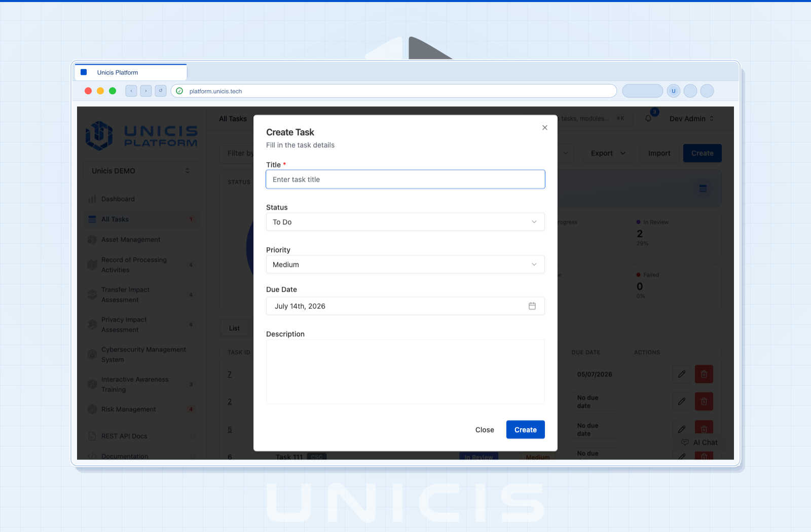Click the Create button in the page header
The height and width of the screenshot is (532, 811).
coord(703,153)
